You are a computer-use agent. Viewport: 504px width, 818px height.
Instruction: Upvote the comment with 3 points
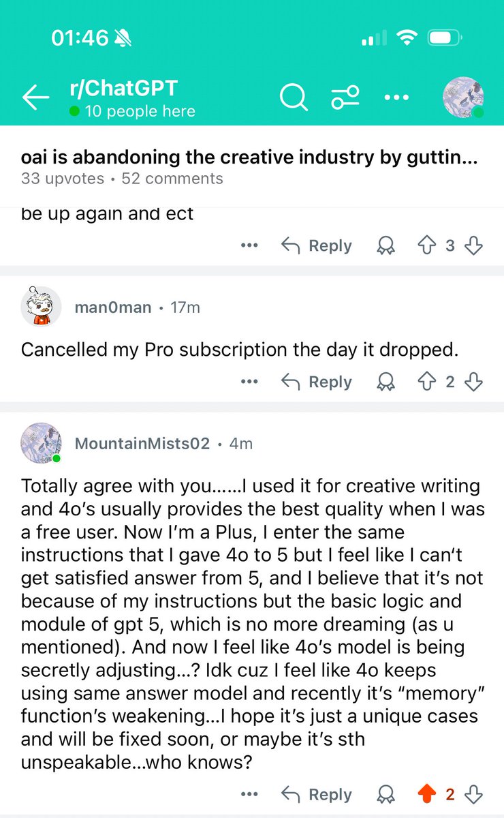coord(426,246)
